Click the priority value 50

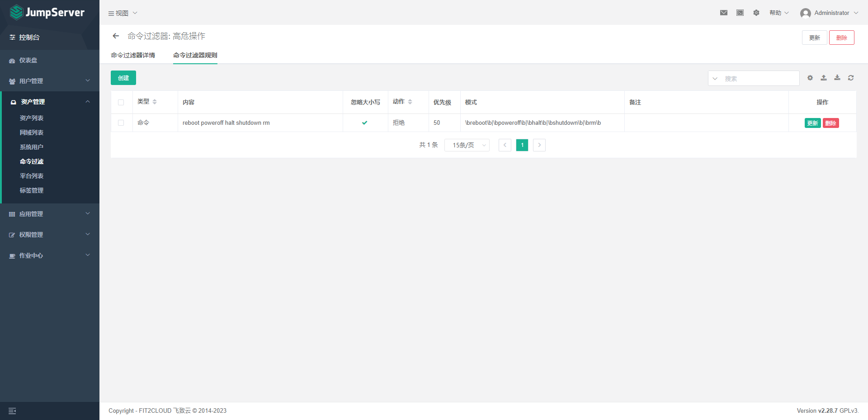click(x=437, y=123)
